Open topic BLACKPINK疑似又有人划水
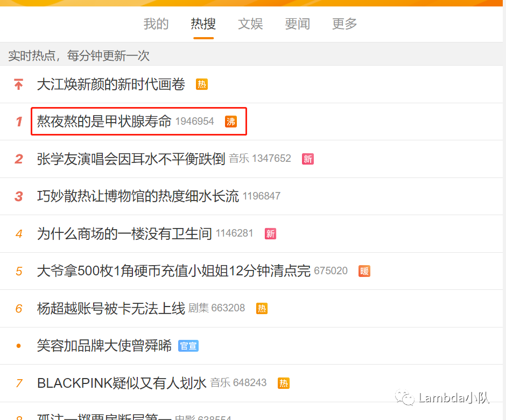This screenshot has width=506, height=420. (x=122, y=383)
